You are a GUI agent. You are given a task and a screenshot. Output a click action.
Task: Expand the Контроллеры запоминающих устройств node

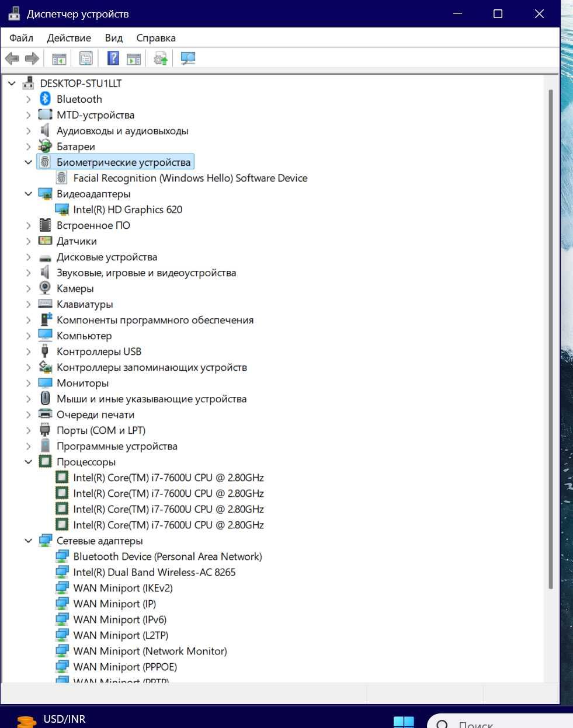pos(28,367)
